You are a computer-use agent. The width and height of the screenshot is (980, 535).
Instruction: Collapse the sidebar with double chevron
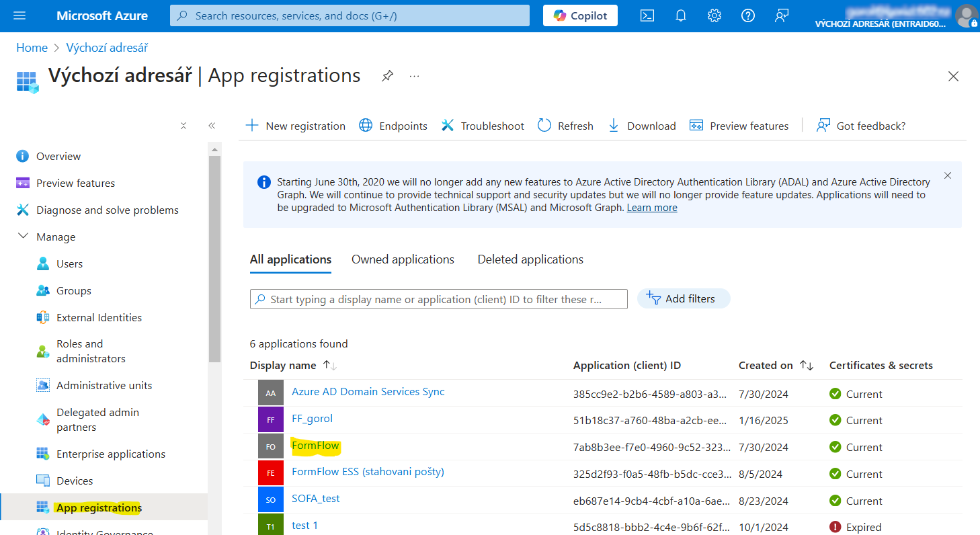tap(212, 126)
